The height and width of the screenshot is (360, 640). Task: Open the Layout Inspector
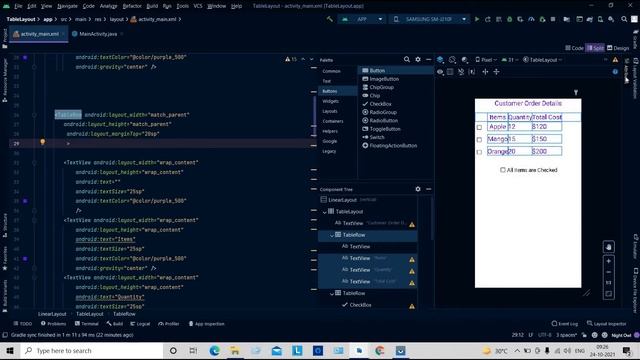(607, 324)
